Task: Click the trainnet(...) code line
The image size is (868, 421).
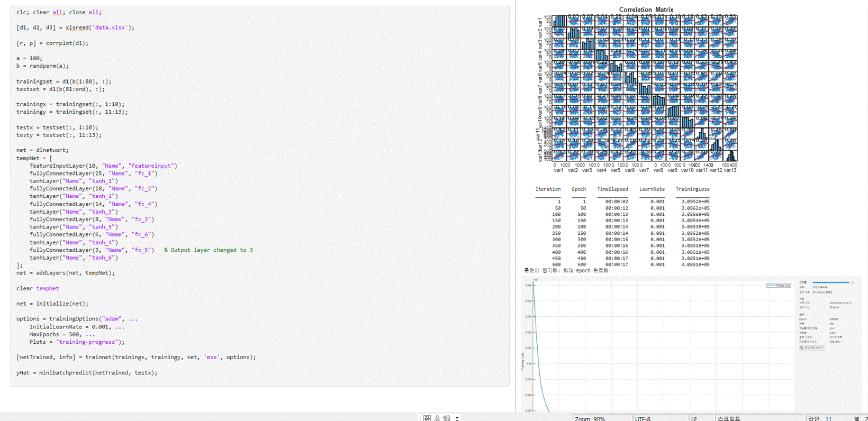Action: pyautogui.click(x=136, y=357)
